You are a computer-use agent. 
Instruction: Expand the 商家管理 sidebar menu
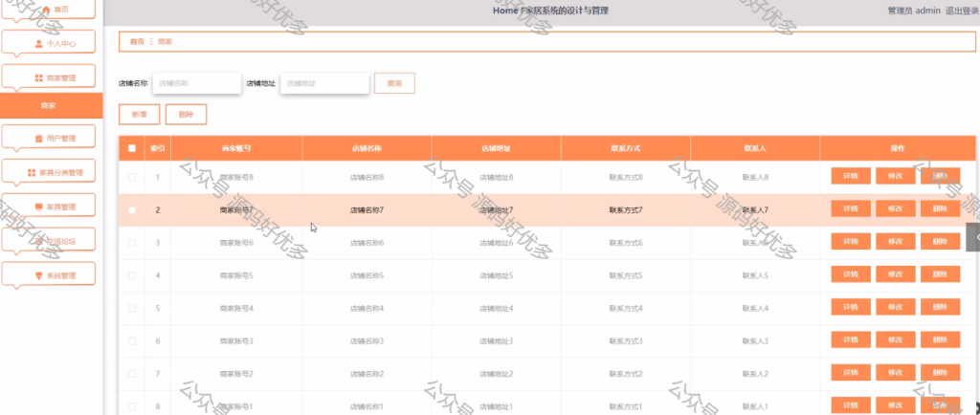coord(49,78)
